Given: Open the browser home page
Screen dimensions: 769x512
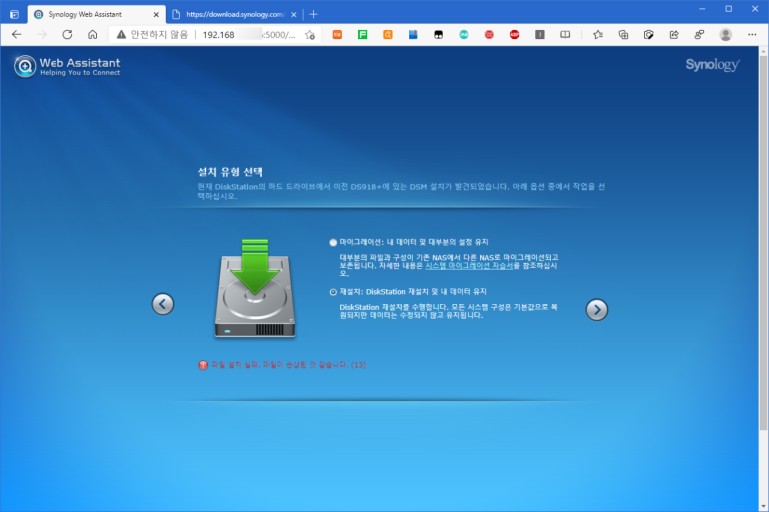Looking at the screenshot, I should coord(92,34).
